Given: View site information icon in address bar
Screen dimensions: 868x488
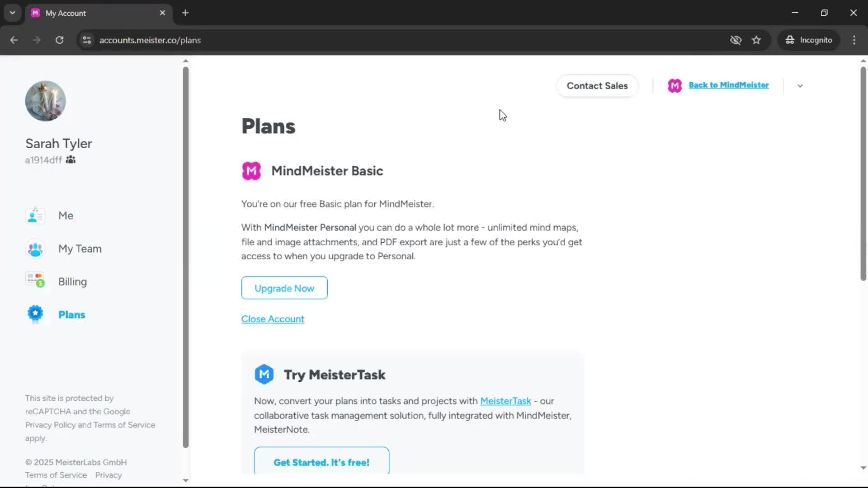Looking at the screenshot, I should coord(87,40).
